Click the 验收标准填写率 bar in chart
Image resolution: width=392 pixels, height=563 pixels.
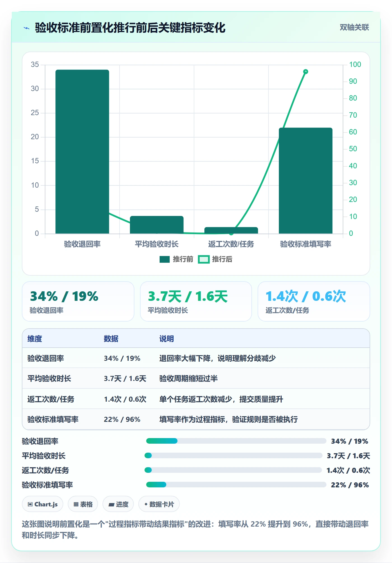pyautogui.click(x=305, y=181)
